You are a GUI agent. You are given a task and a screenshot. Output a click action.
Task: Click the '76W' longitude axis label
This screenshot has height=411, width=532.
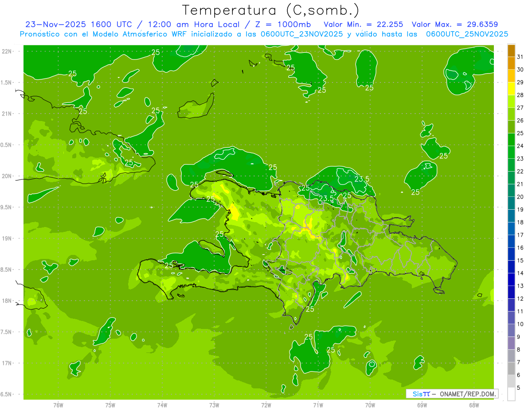pos(58,405)
